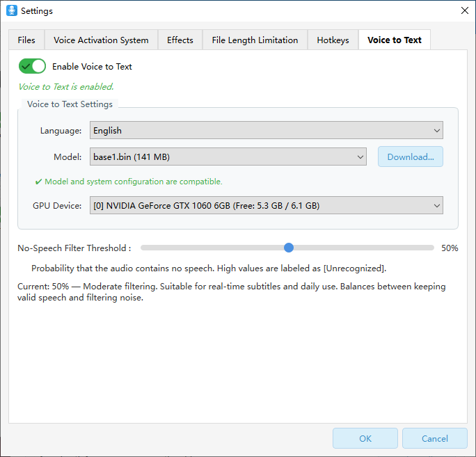Toggle the Enable Voice to Text switch
Viewport: 476px width, 457px height.
tap(32, 66)
